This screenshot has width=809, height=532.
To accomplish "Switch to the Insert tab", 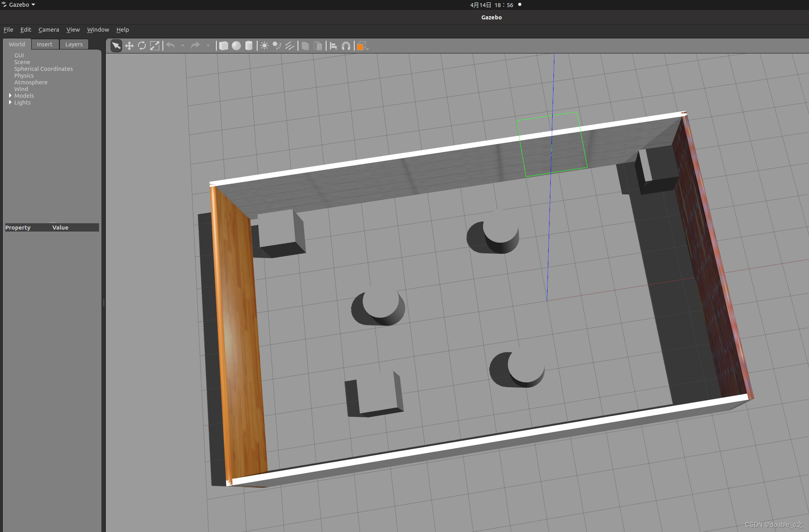I will 44,44.
